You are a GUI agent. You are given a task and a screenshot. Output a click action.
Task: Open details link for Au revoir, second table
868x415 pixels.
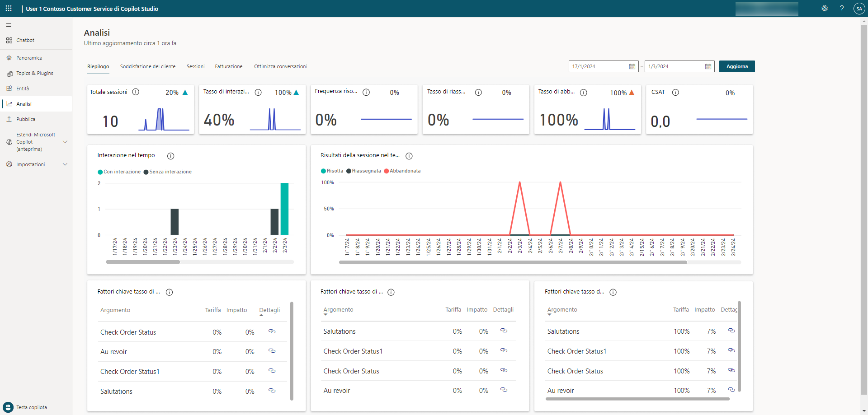coord(504,390)
